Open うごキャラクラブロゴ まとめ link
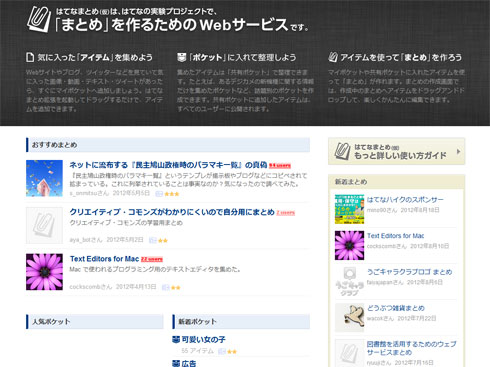The height and width of the screenshot is (367, 490). (x=409, y=272)
